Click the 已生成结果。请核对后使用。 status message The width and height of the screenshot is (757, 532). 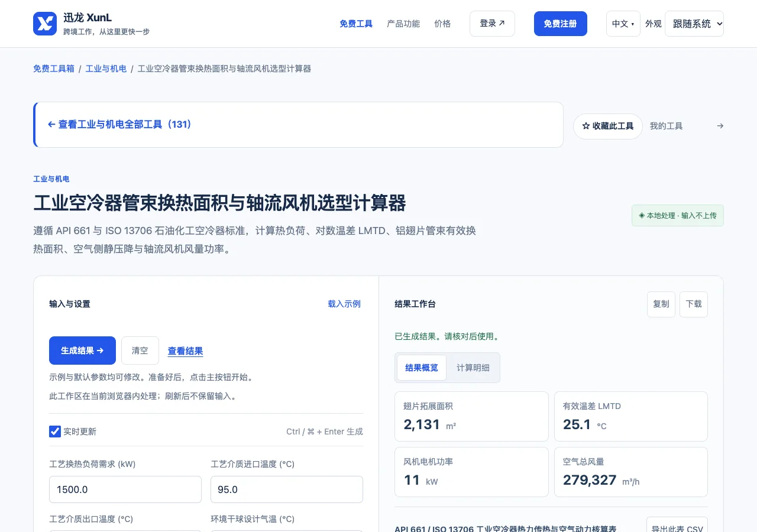click(447, 336)
